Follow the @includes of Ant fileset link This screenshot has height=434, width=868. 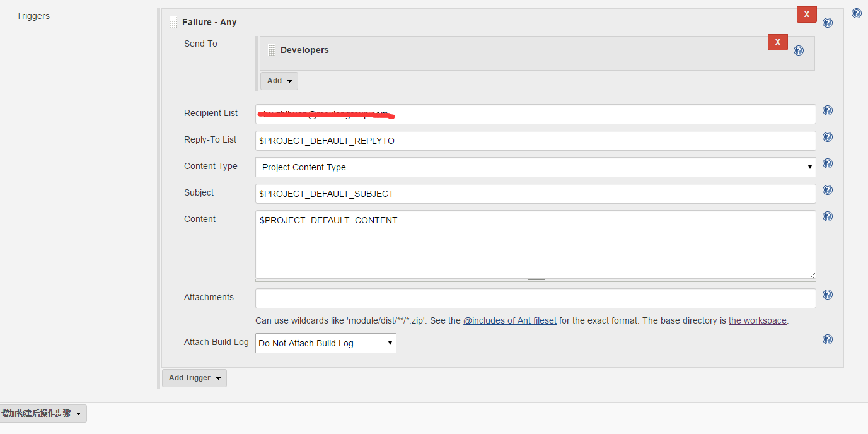(x=509, y=320)
